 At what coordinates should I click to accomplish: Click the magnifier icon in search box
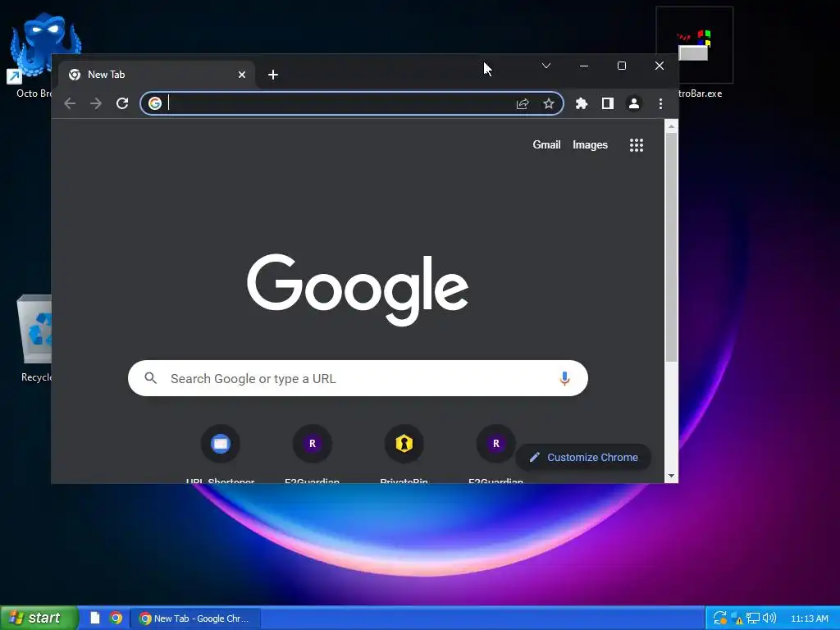pos(151,378)
